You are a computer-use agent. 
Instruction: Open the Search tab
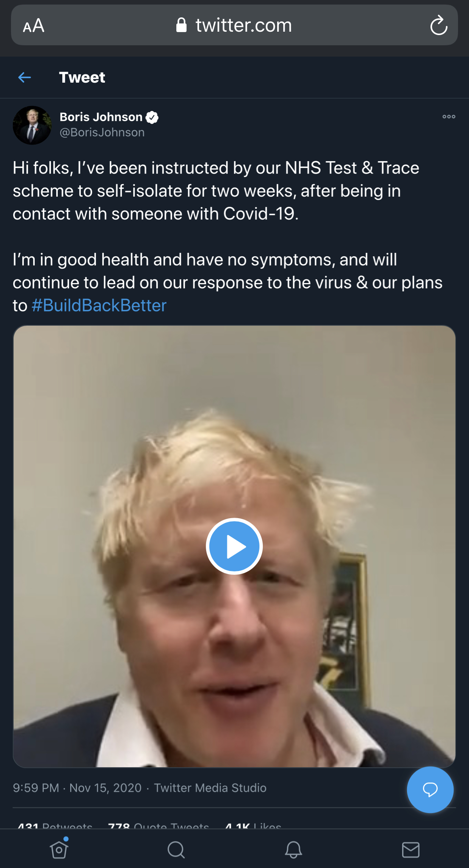(176, 850)
